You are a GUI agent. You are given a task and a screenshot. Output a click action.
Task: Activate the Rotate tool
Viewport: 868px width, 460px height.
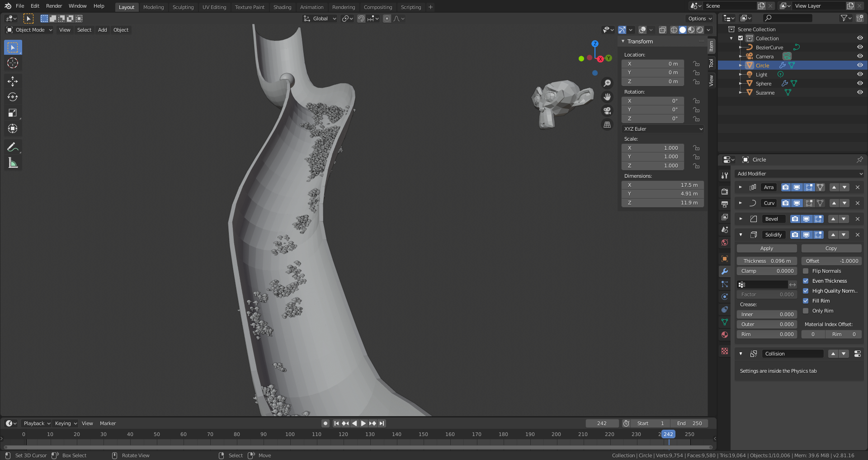(13, 97)
